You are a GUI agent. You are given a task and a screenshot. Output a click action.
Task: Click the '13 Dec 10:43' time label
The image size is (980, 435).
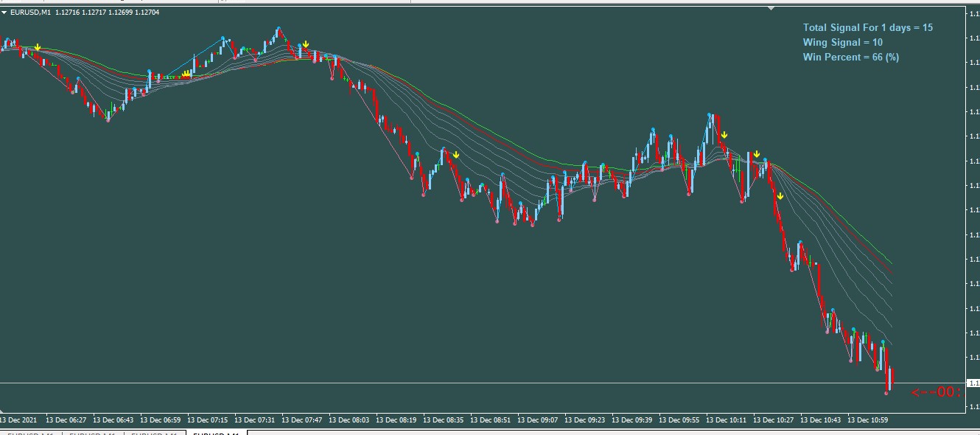tap(820, 420)
